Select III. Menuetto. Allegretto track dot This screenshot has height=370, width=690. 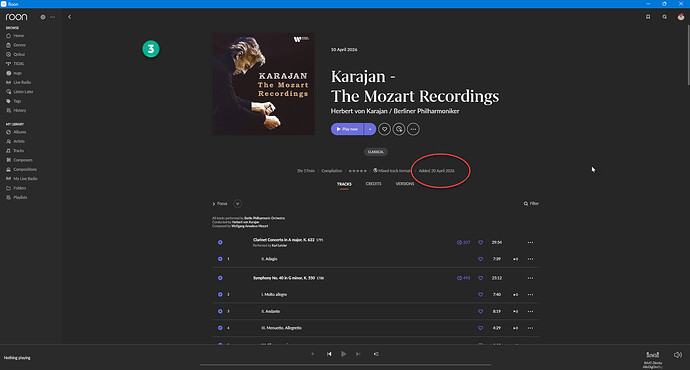[220, 328]
